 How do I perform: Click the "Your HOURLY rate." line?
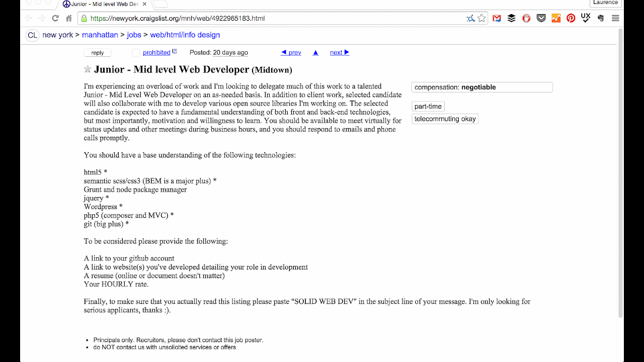tap(116, 284)
